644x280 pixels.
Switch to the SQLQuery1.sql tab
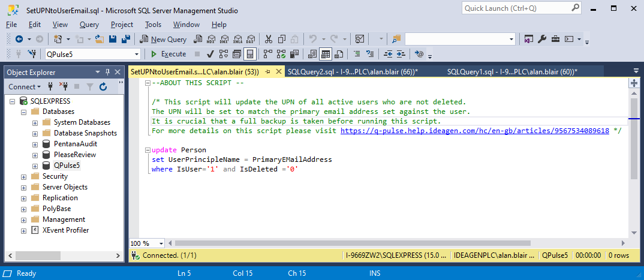tap(512, 72)
